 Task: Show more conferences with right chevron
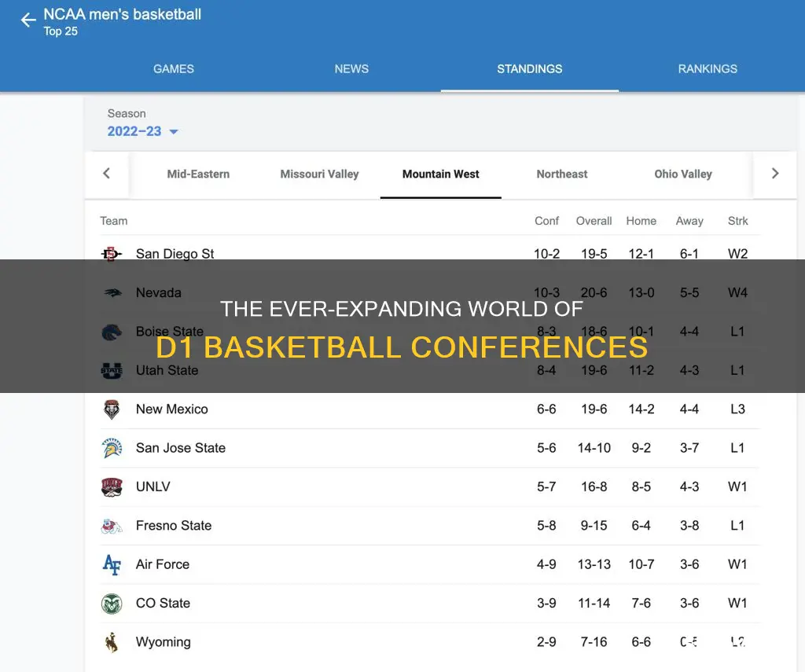775,174
